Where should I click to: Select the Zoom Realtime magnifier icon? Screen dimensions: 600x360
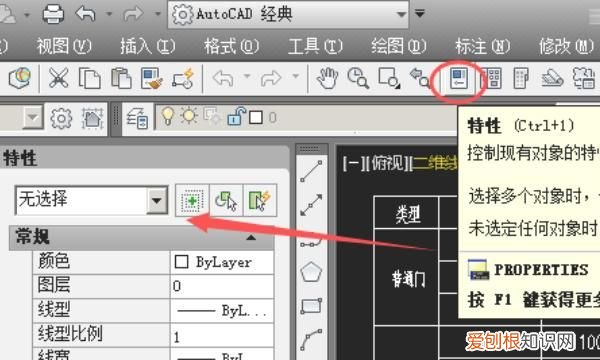coord(358,78)
